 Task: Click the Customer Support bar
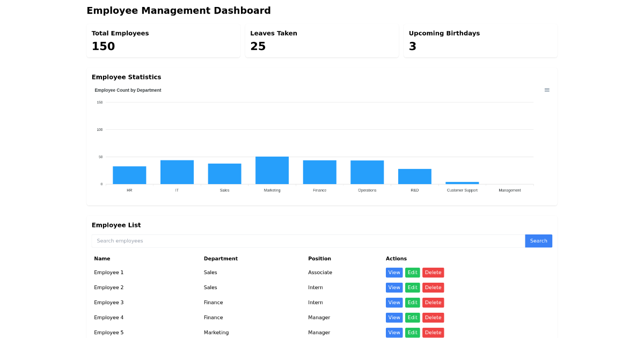462,183
